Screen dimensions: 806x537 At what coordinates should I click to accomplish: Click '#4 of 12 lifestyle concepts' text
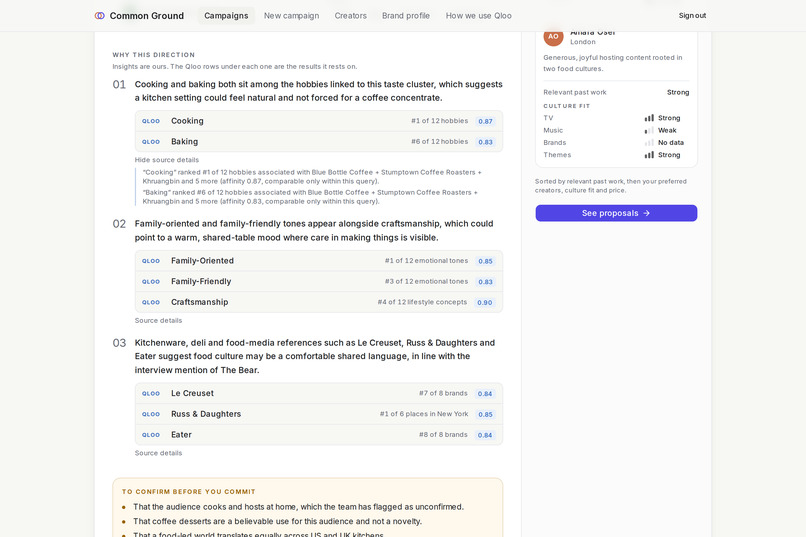423,302
